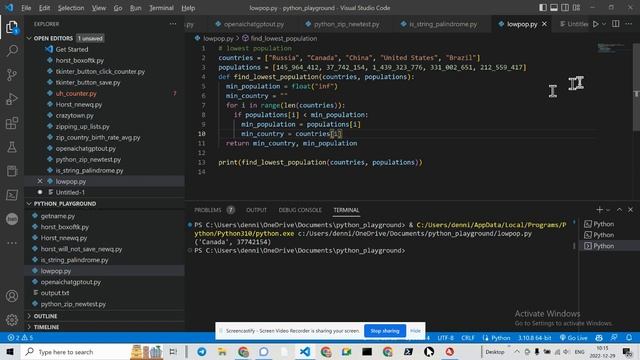Click Go Live in status bar
The height and width of the screenshot is (360, 640).
pos(573,338)
